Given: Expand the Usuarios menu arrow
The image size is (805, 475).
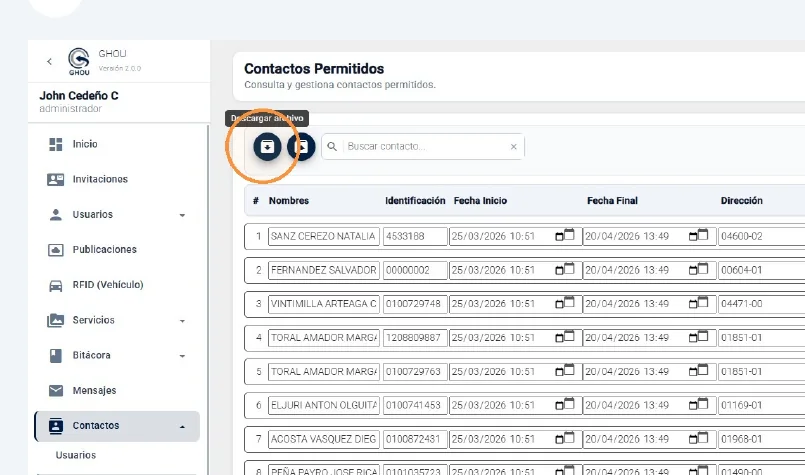Looking at the screenshot, I should (x=182, y=215).
